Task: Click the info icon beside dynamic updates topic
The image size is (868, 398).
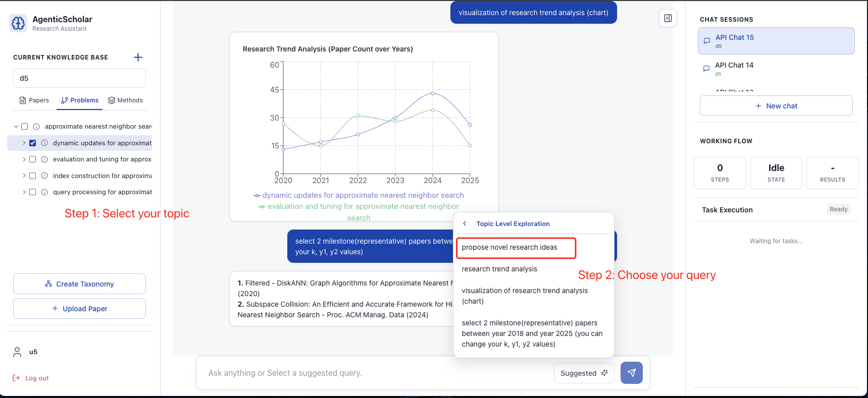Action: 44,143
